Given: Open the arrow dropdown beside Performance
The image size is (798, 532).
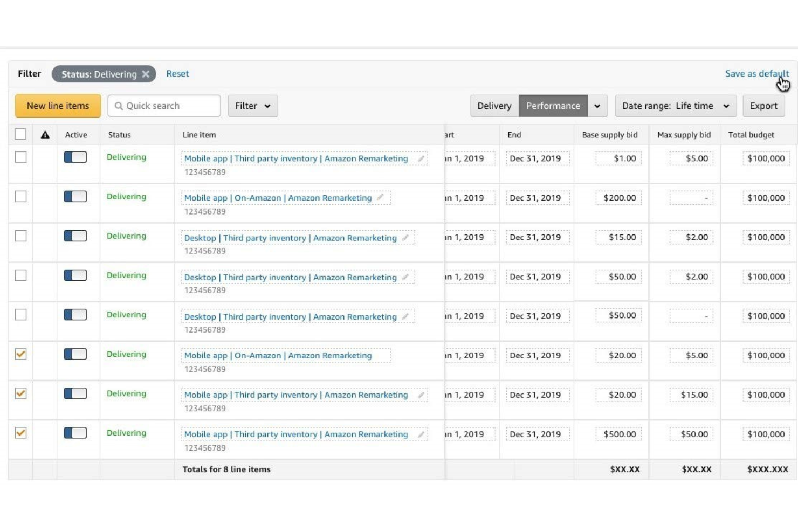Looking at the screenshot, I should 597,106.
